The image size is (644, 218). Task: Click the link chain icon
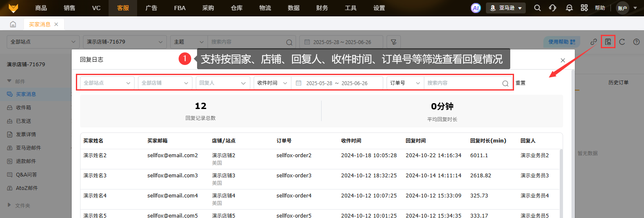(x=593, y=42)
